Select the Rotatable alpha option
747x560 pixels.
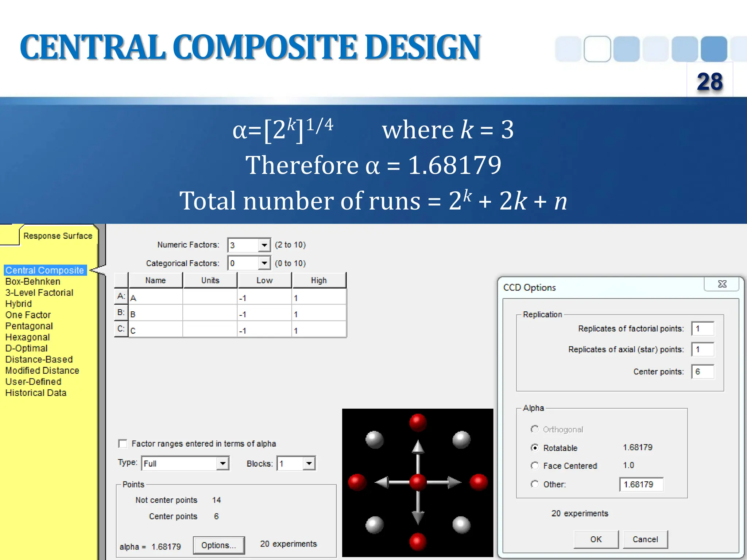point(535,448)
